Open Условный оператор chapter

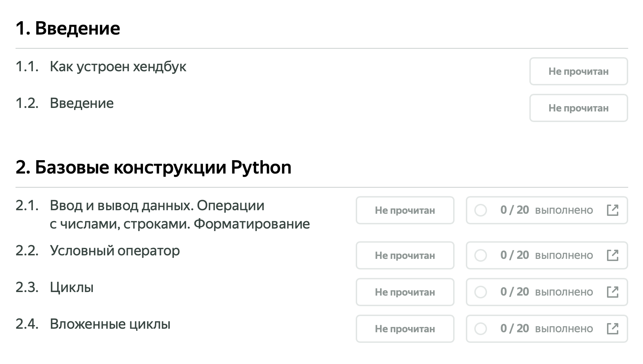[x=115, y=251]
